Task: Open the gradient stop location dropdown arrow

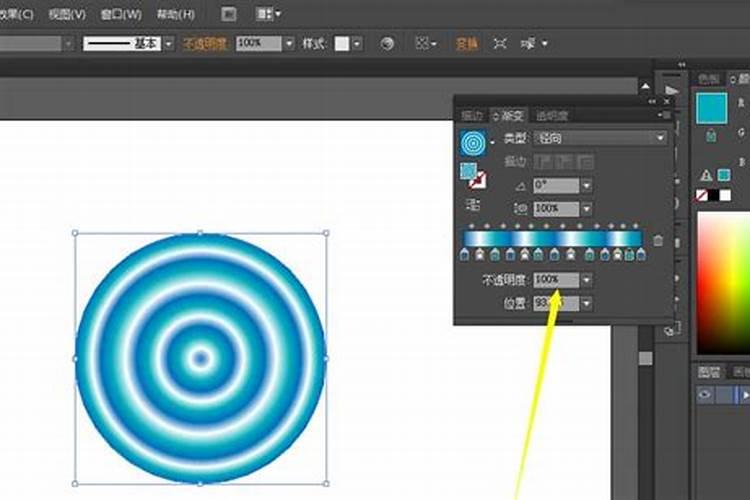Action: [586, 303]
